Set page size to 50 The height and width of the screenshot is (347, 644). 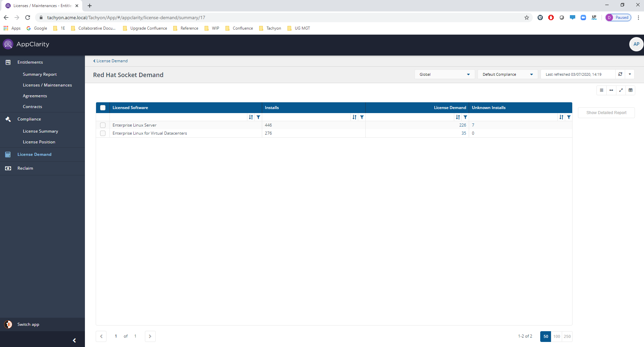tap(546, 336)
